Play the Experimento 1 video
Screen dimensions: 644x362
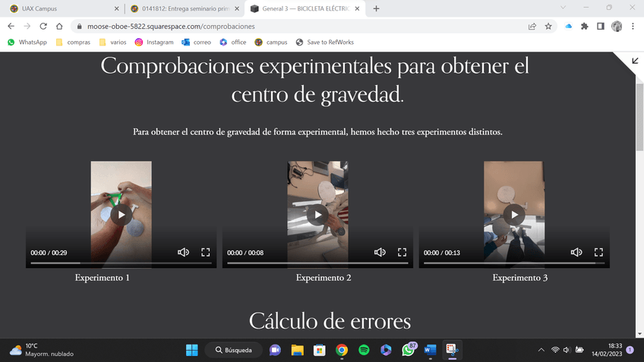point(122,215)
